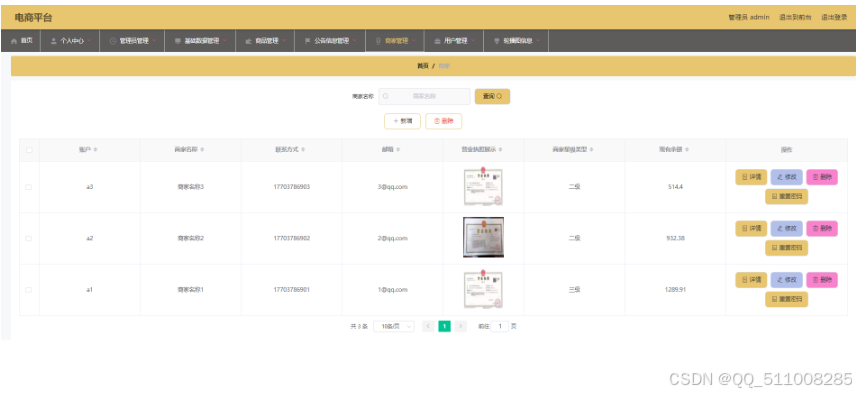
Task: Click 重置密码 for merchant a1
Action: tap(786, 299)
